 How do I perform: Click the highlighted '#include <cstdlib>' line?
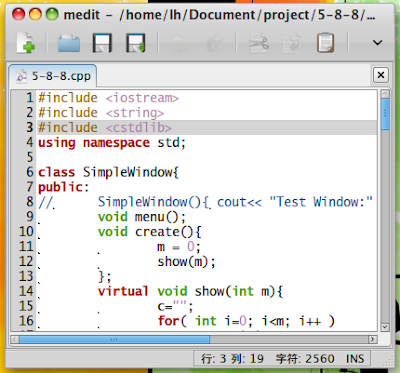click(207, 127)
